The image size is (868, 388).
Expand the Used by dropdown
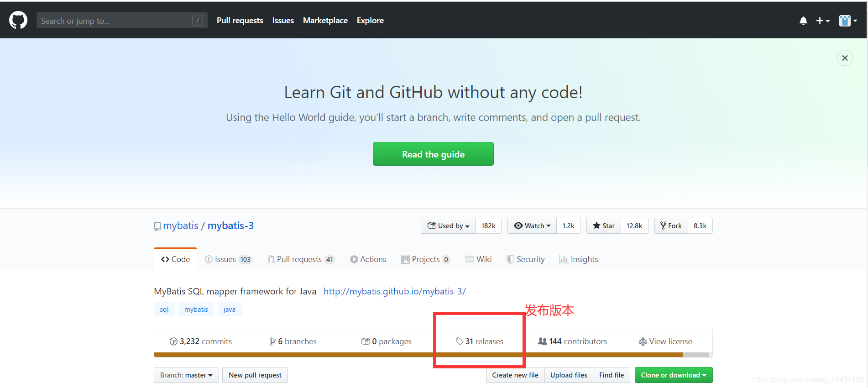tap(448, 225)
